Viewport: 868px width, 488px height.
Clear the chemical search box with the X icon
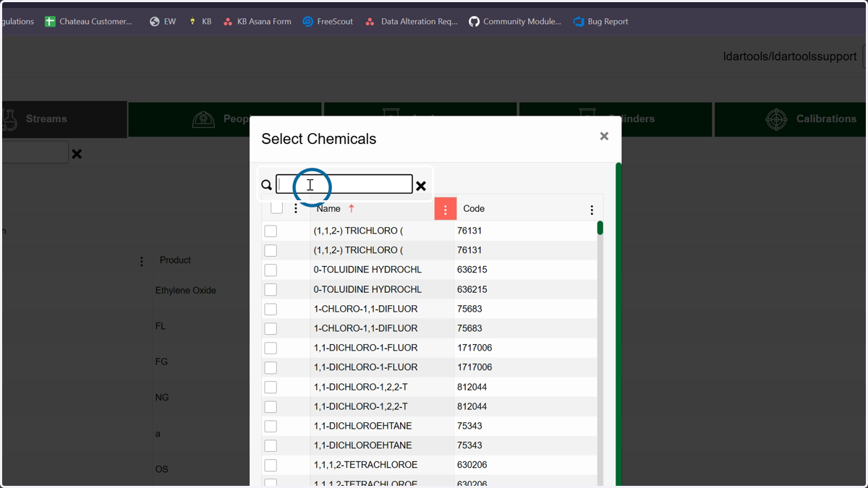[x=421, y=186]
